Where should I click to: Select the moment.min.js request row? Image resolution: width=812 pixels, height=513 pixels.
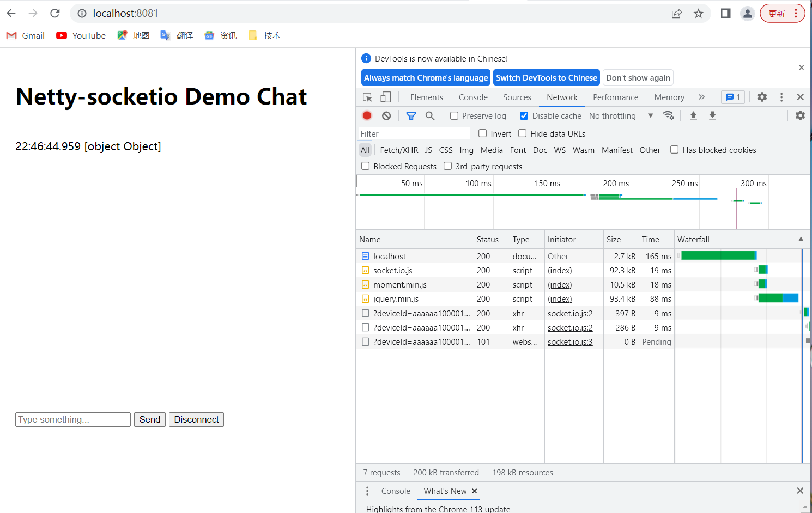(x=583, y=284)
